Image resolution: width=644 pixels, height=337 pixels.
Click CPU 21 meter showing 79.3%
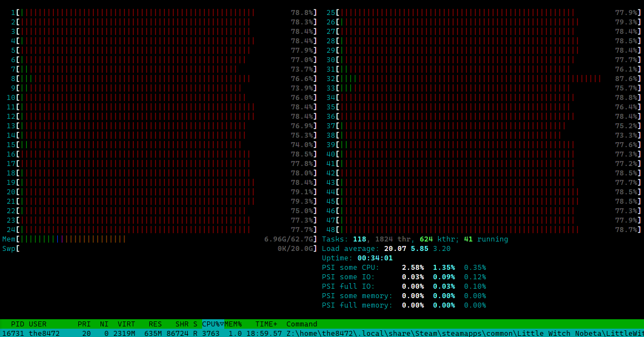coord(162,202)
